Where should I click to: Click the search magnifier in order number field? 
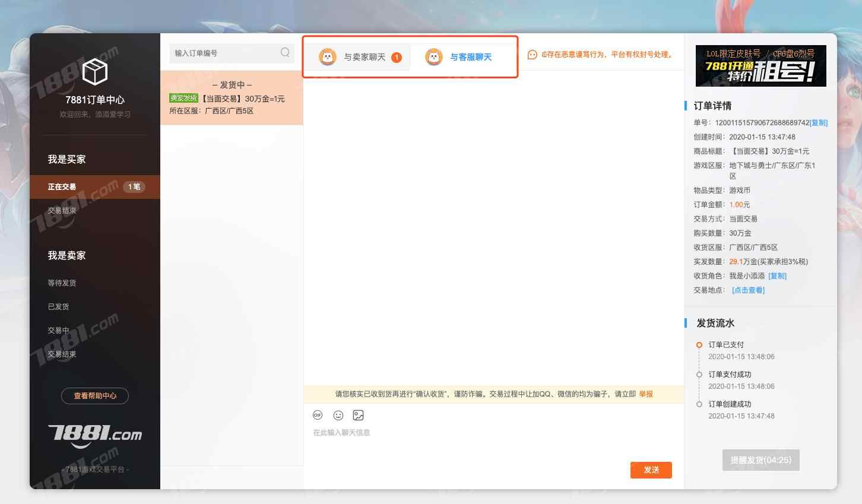click(285, 52)
